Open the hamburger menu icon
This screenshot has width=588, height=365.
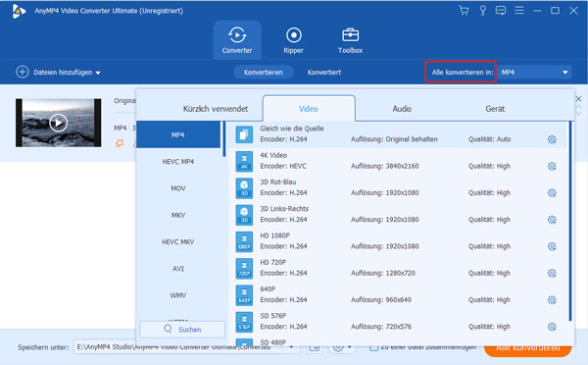coord(519,11)
